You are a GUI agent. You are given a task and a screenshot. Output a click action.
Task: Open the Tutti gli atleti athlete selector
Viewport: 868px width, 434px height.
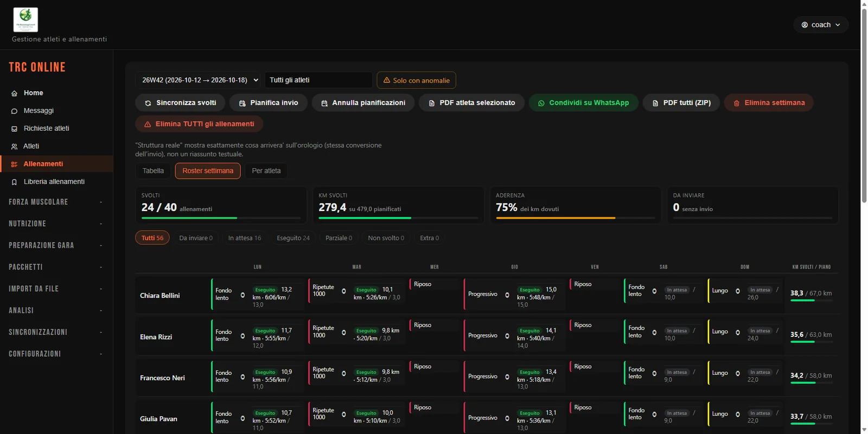[318, 80]
